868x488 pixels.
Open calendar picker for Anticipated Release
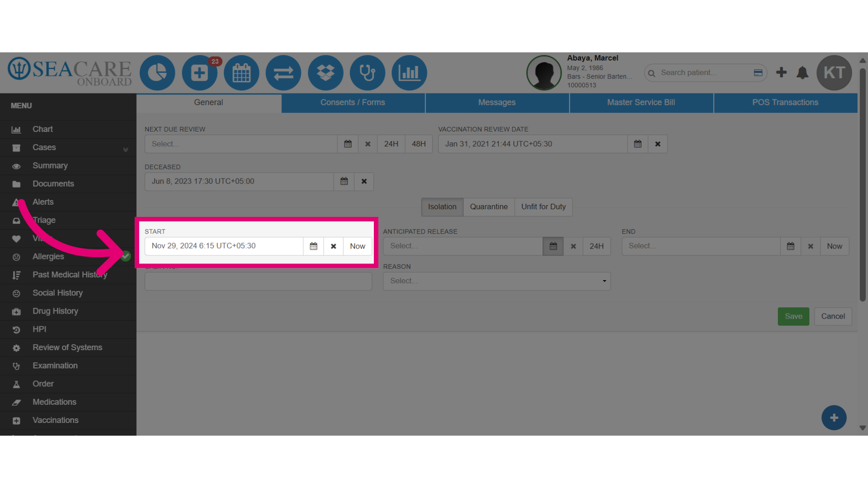click(x=553, y=246)
